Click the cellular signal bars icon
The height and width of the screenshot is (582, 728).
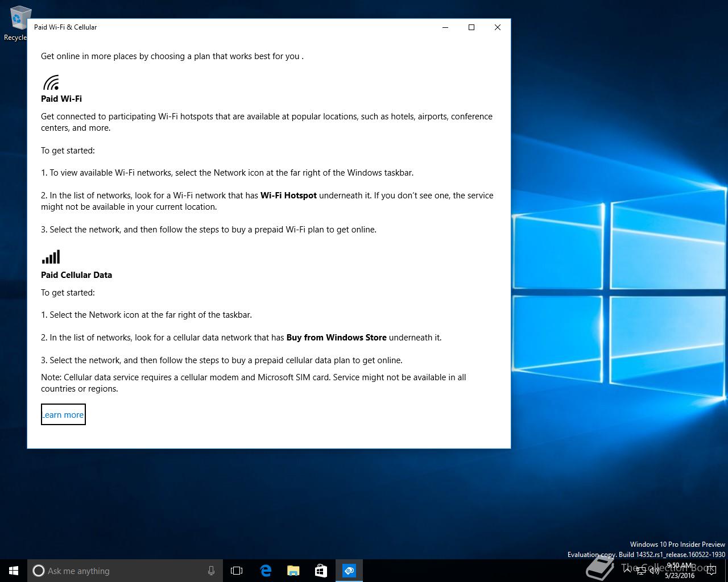[x=51, y=257]
